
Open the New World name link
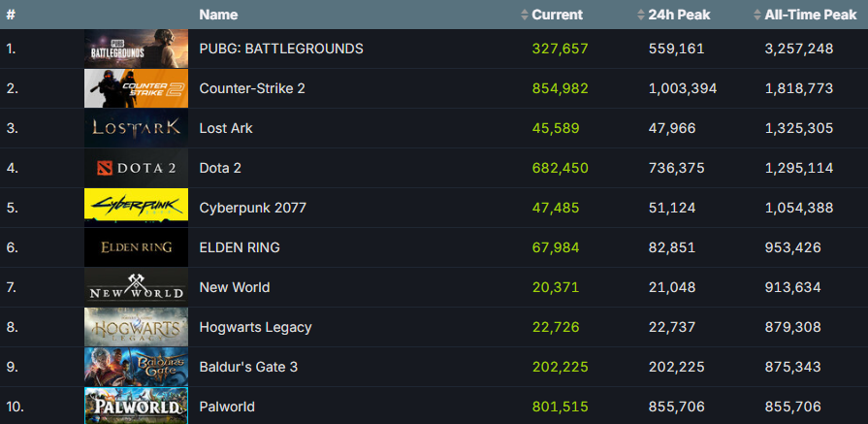click(x=235, y=288)
